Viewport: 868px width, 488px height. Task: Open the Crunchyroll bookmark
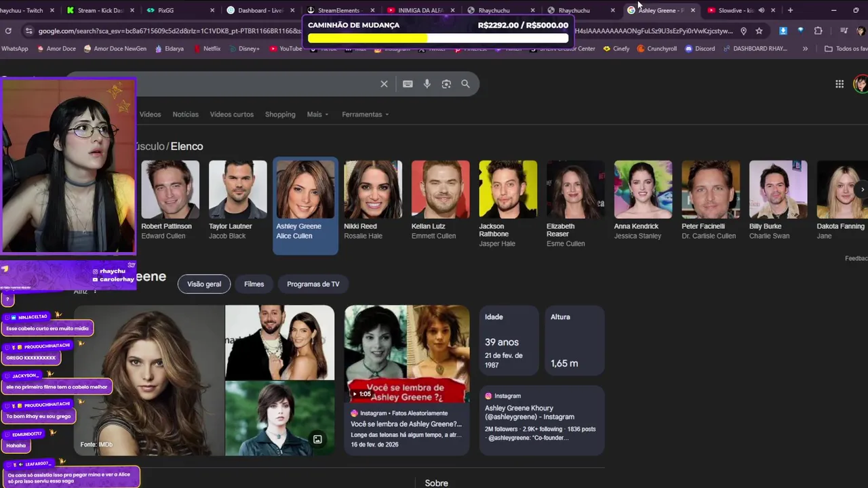coord(656,49)
